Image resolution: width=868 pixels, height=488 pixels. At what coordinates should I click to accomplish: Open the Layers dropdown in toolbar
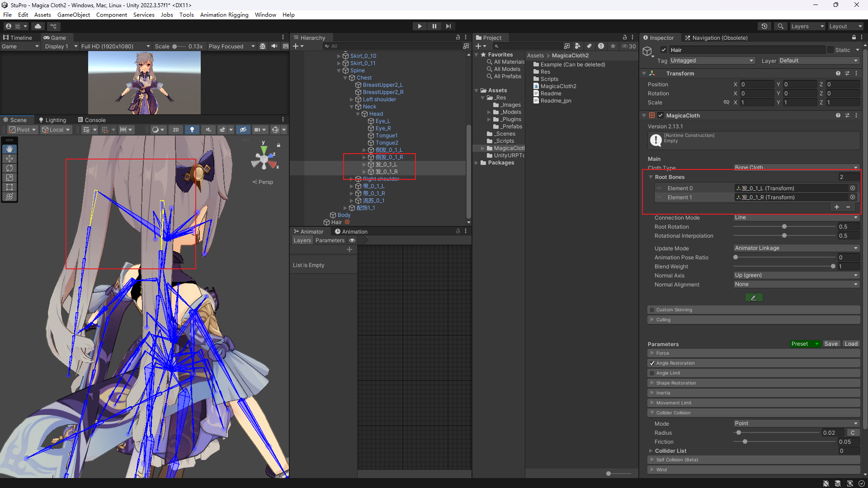coord(807,26)
